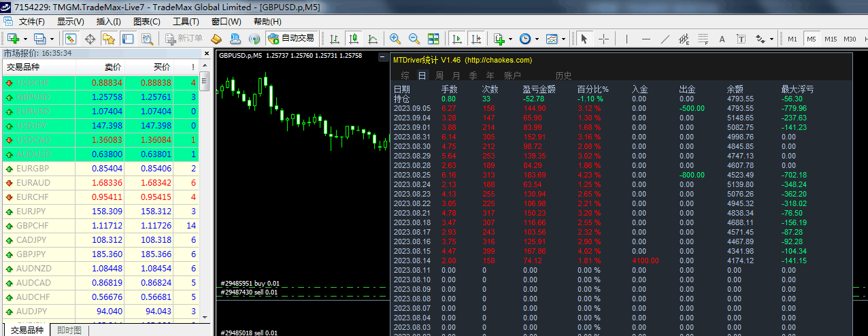Toggle the Terminal window icon
The height and width of the screenshot is (336, 868).
click(128, 39)
